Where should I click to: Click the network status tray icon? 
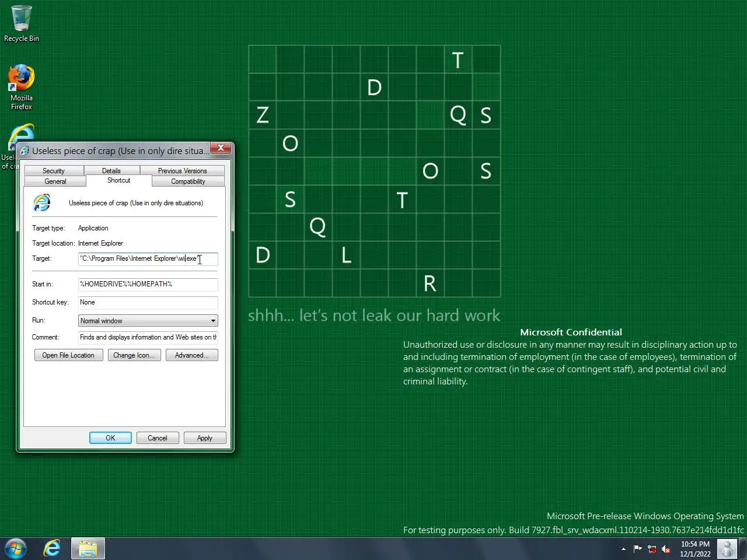point(652,549)
